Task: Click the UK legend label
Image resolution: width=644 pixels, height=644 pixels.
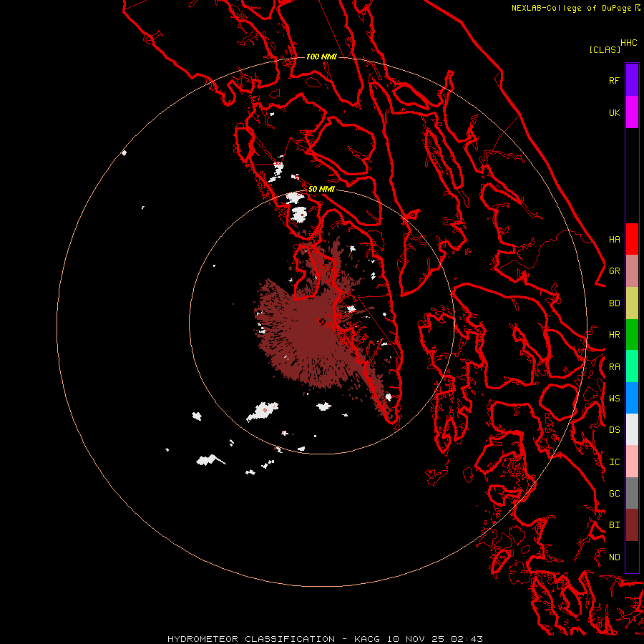Action: click(x=614, y=112)
